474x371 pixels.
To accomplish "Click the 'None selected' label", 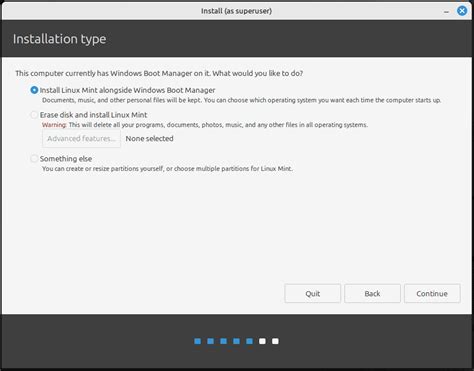I will pyautogui.click(x=149, y=139).
